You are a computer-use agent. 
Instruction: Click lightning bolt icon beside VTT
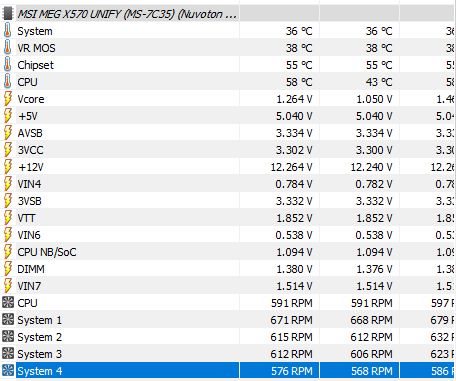click(x=8, y=218)
